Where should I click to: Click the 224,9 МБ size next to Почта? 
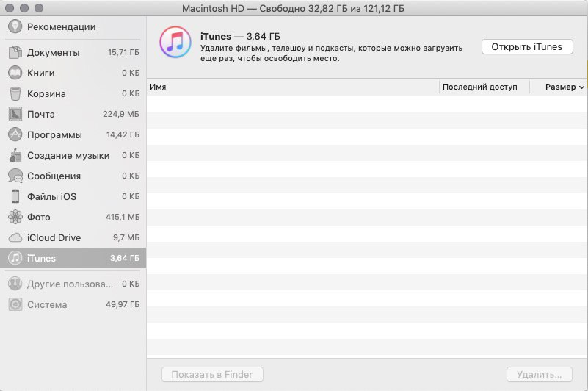120,114
